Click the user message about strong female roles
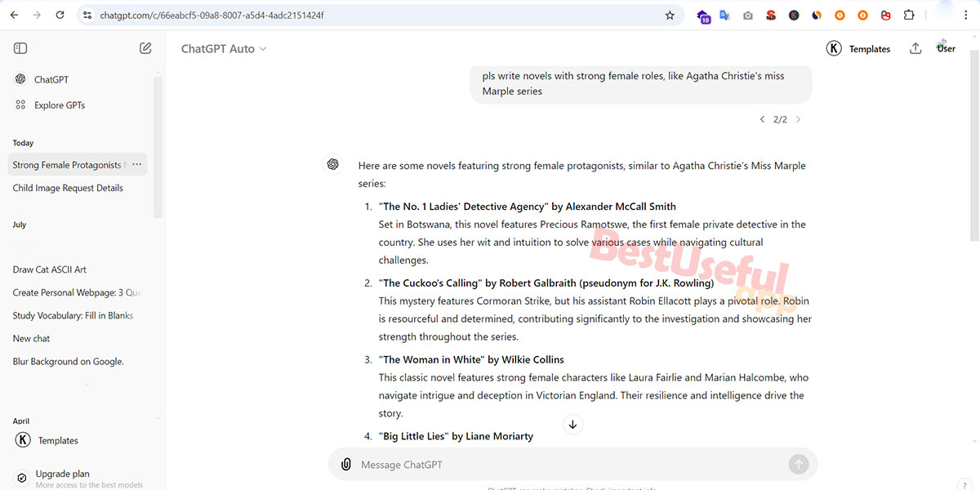Image resolution: width=980 pixels, height=490 pixels. (641, 83)
